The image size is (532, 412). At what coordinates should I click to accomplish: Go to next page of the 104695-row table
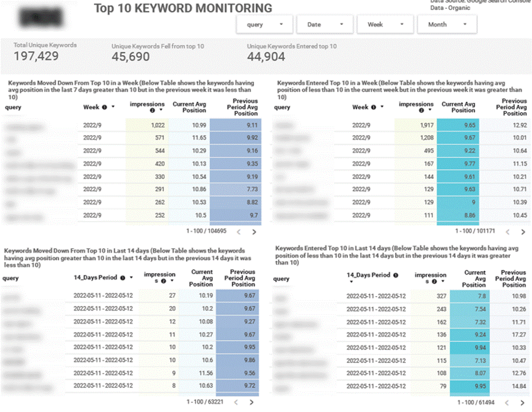(254, 232)
